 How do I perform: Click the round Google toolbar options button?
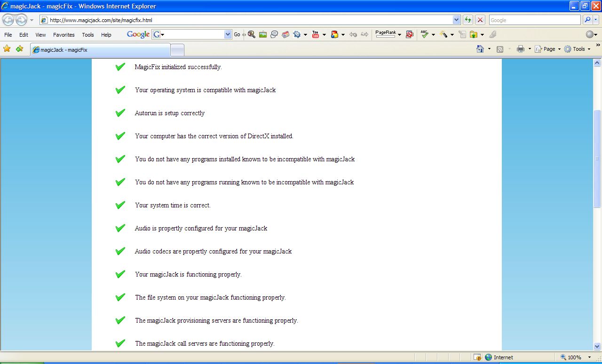[591, 34]
